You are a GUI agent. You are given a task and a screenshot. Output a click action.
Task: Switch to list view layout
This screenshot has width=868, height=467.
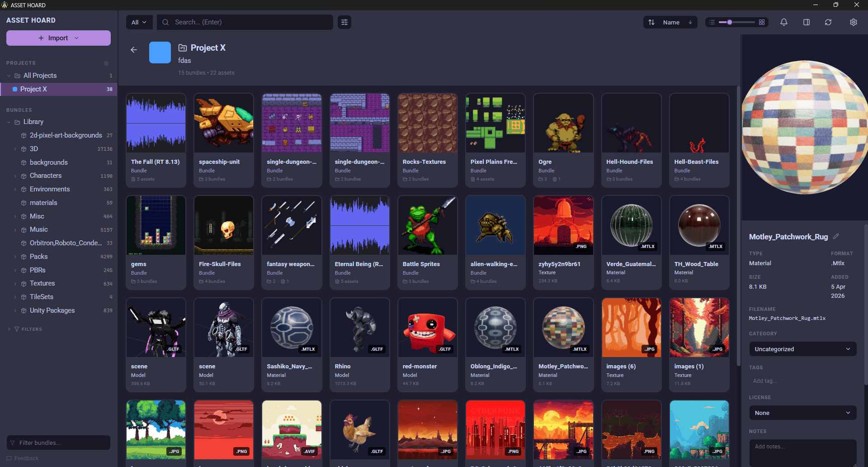(x=711, y=22)
